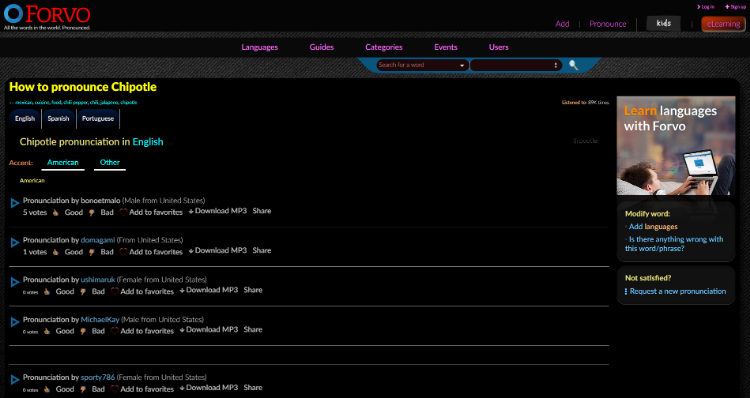The width and height of the screenshot is (750, 398).
Task: Add domagami's pronunciation to favorites
Action: pyautogui.click(x=151, y=252)
